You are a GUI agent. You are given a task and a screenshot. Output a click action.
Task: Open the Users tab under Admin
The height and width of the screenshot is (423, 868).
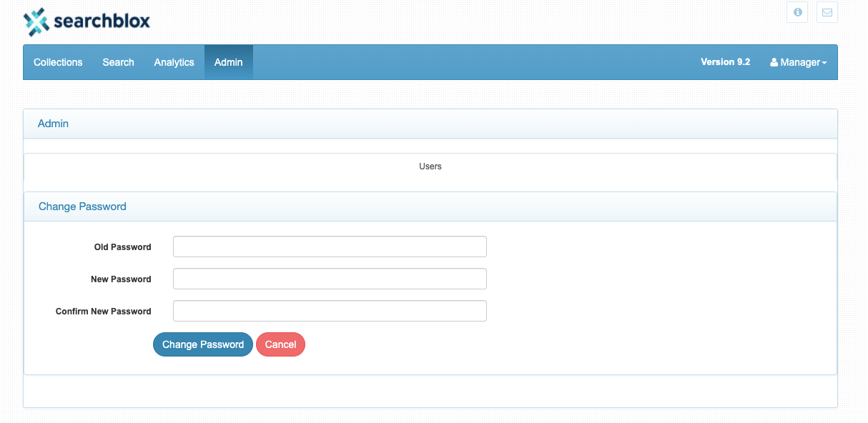pos(430,166)
